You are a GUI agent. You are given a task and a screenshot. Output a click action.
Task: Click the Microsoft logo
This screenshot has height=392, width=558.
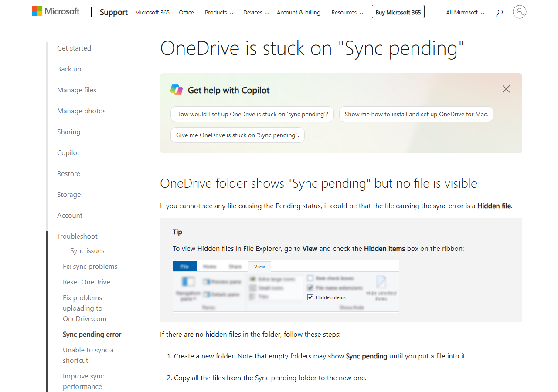[x=56, y=11]
